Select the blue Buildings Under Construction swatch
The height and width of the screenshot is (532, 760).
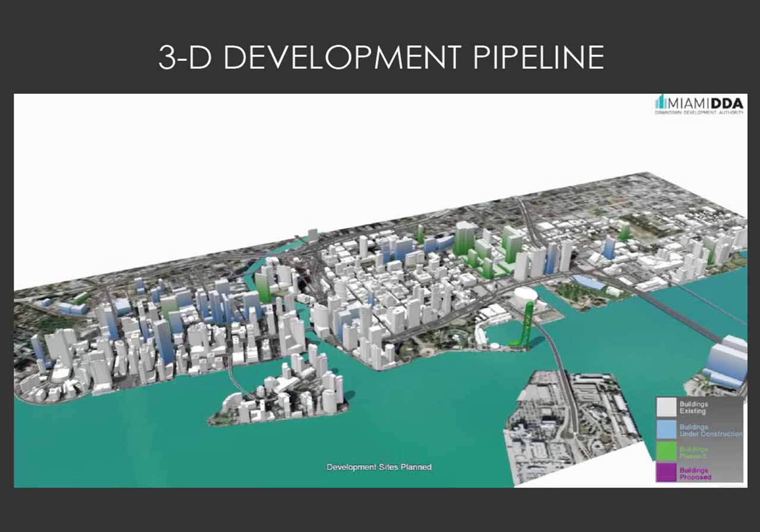667,429
